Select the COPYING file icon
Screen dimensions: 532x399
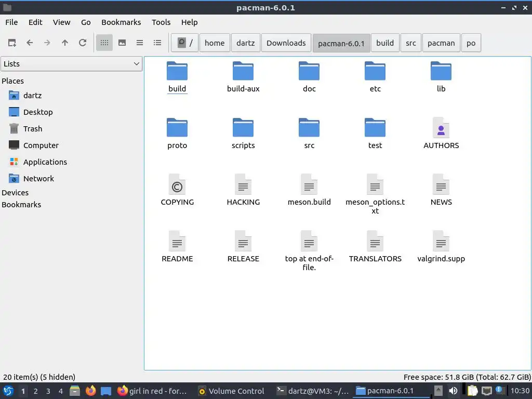pos(177,184)
